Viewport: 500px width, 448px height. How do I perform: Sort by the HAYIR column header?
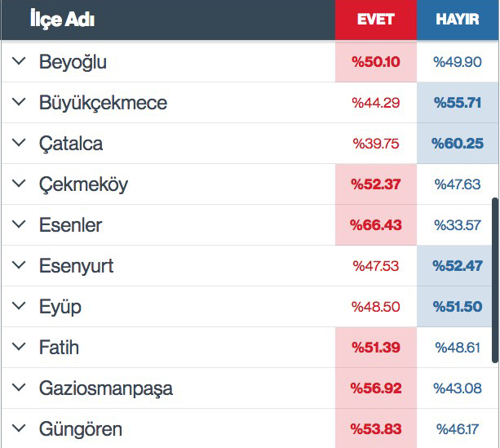click(458, 20)
